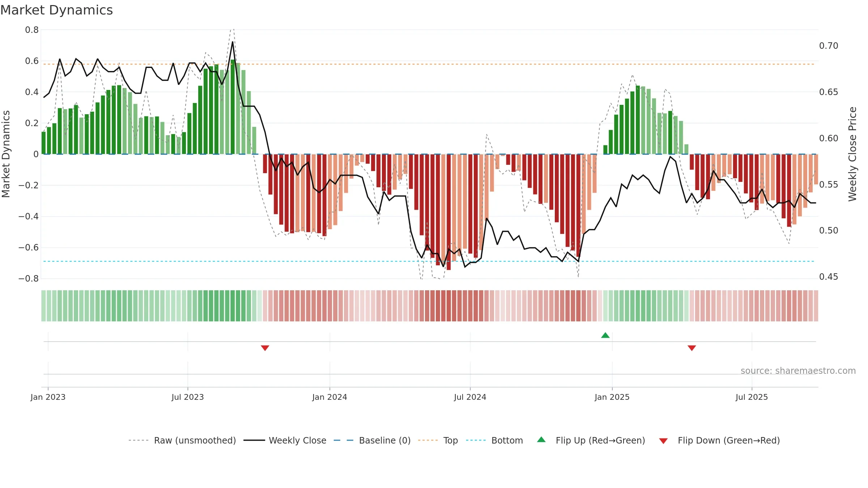Click the 0.8 left axis tick label
The width and height of the screenshot is (868, 488).
32,30
